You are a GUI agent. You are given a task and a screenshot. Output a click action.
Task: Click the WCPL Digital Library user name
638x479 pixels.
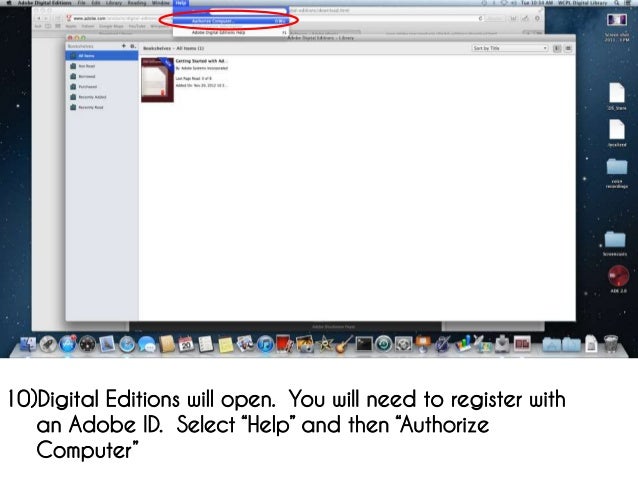(582, 3)
